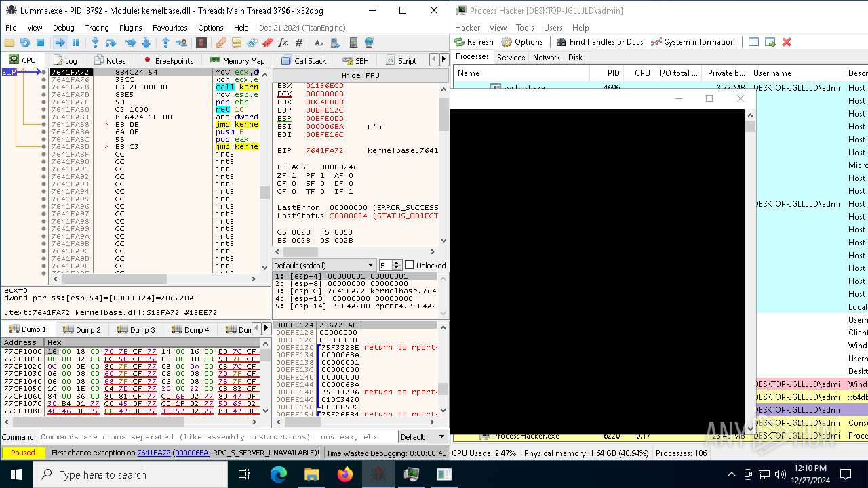The width and height of the screenshot is (868, 488).
Task: Click the intermodular calls icon
Action: 335,43
